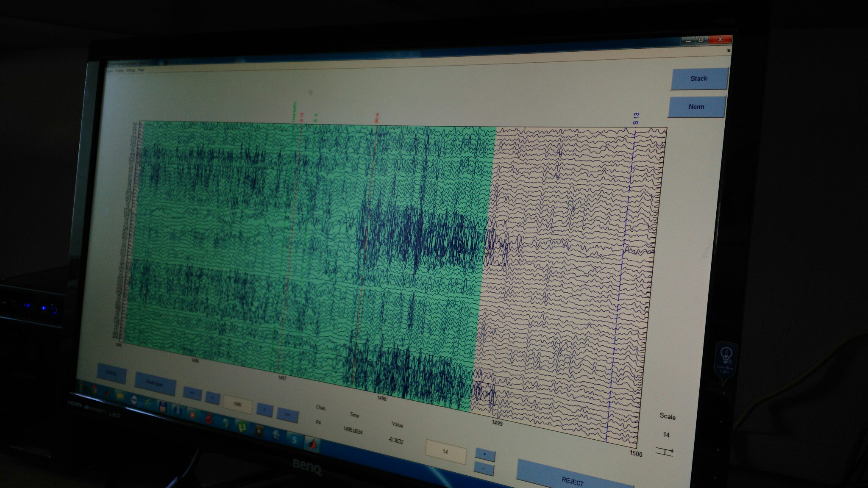
Task: Click the time position field showing 1495
Action: pos(237,405)
